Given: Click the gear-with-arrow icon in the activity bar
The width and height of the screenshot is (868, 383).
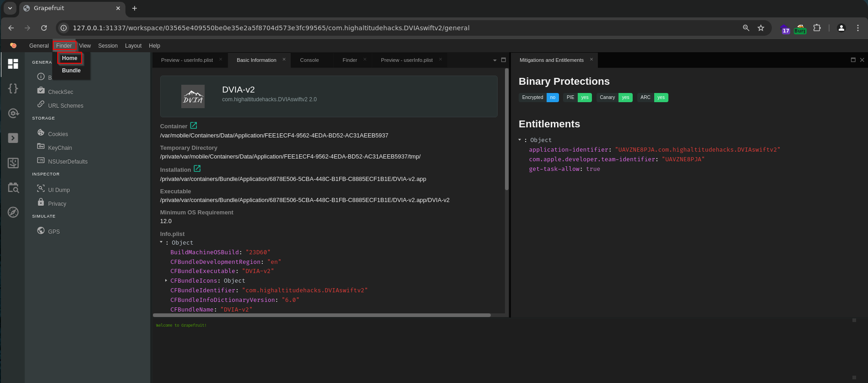Looking at the screenshot, I should pyautogui.click(x=13, y=113).
